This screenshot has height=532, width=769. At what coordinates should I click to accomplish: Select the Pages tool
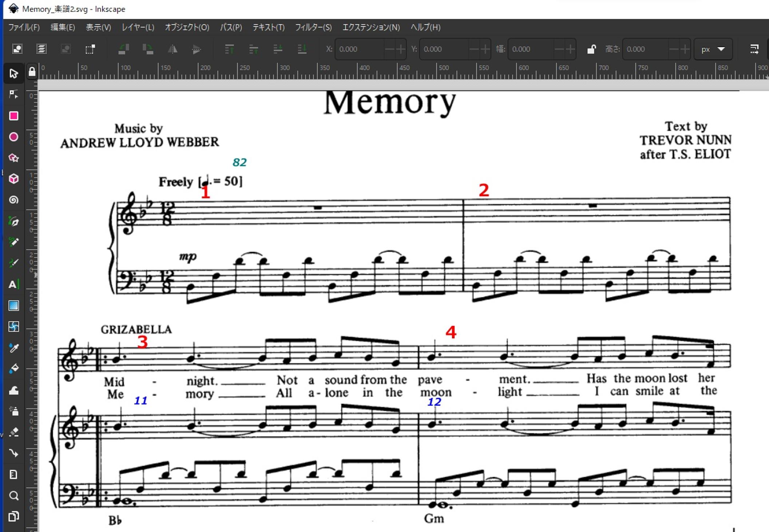coord(13,517)
